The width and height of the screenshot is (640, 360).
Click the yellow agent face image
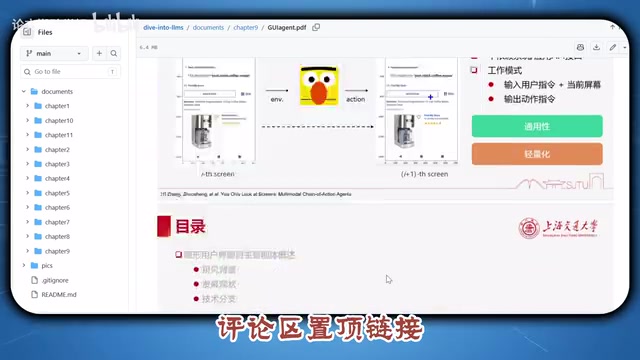click(x=319, y=85)
